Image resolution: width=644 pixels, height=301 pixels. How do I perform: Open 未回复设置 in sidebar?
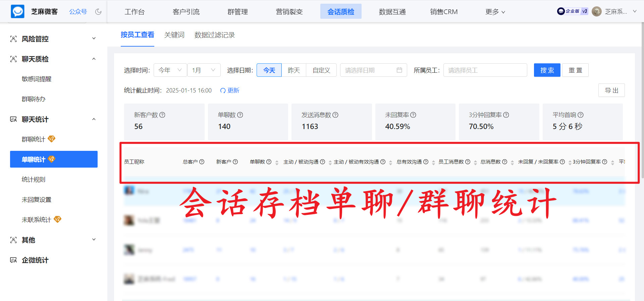pyautogui.click(x=37, y=199)
